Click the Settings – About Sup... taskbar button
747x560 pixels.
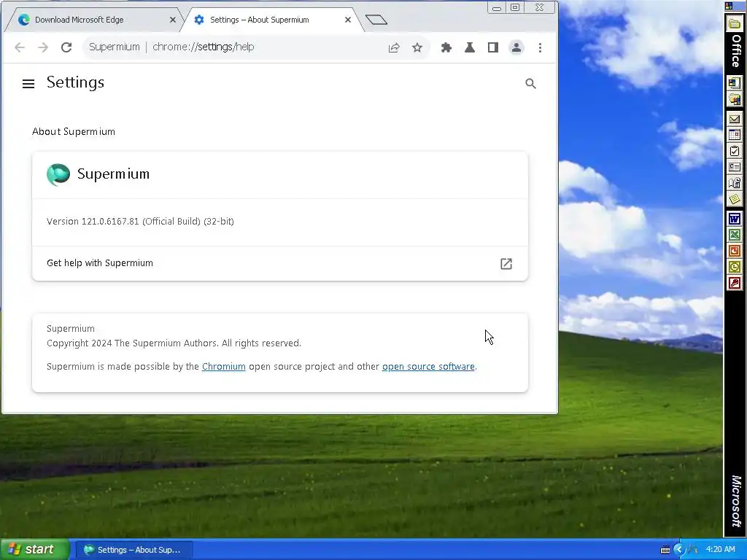[135, 550]
